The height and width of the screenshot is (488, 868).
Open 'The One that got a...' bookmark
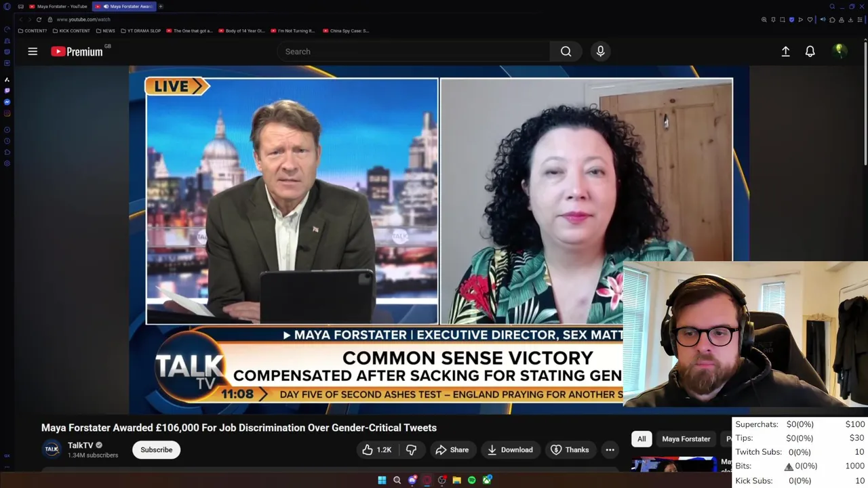coord(190,30)
